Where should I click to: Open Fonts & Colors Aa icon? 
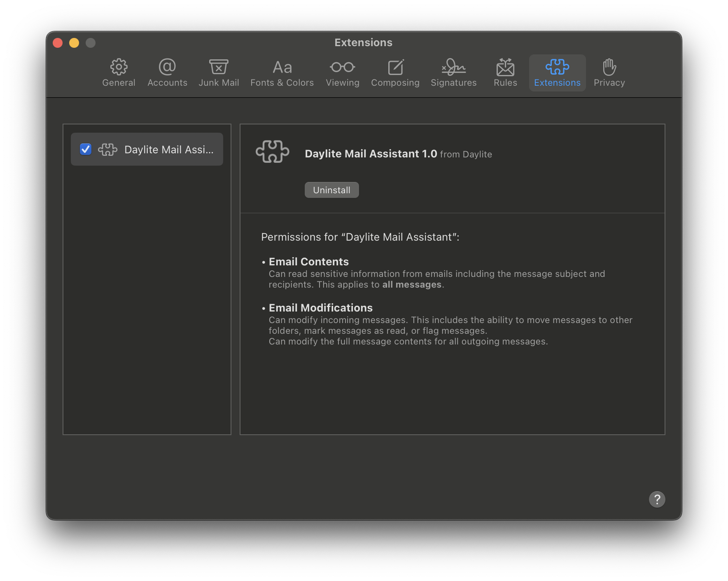click(x=282, y=67)
